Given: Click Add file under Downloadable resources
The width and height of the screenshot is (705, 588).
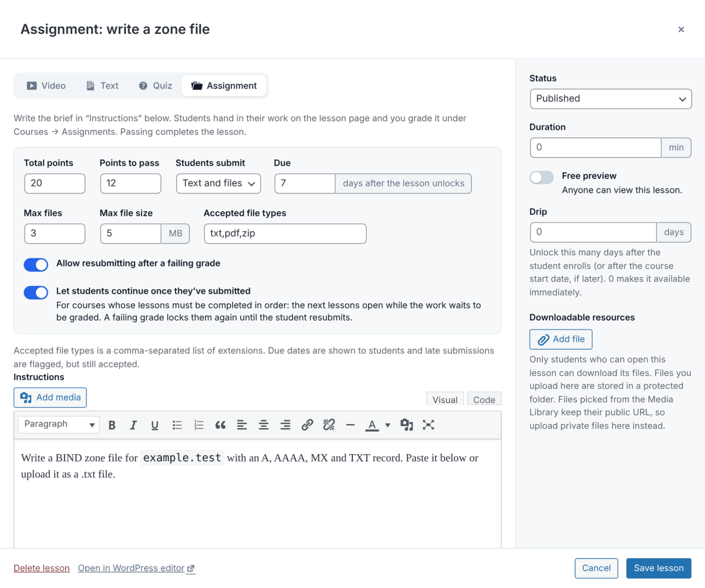Looking at the screenshot, I should pyautogui.click(x=561, y=339).
